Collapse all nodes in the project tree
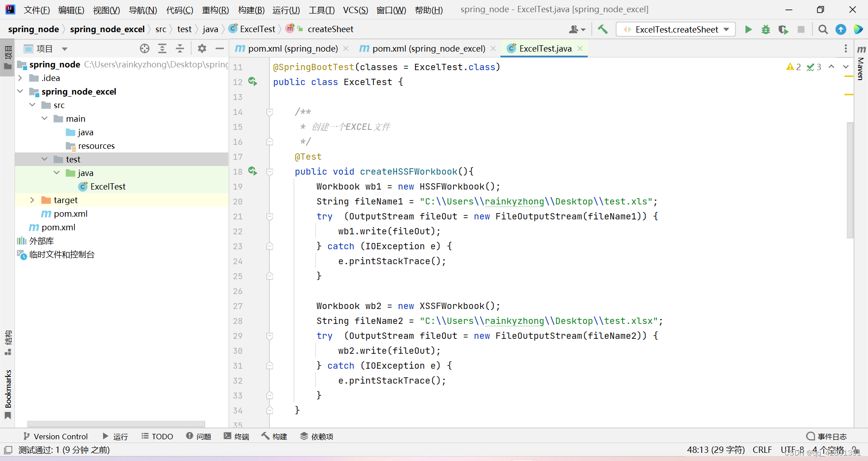This screenshot has height=461, width=868. [180, 48]
